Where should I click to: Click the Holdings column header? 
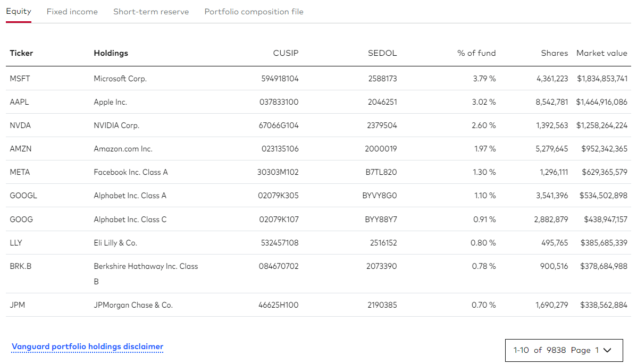tap(111, 53)
